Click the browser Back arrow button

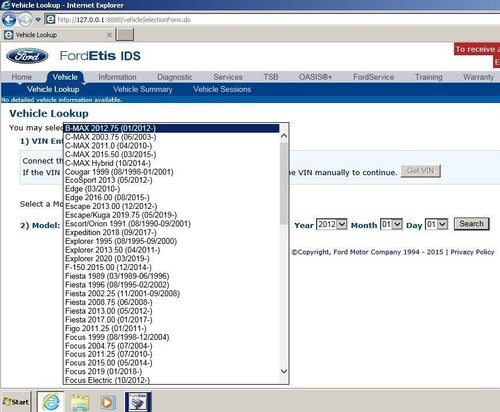pyautogui.click(x=9, y=20)
